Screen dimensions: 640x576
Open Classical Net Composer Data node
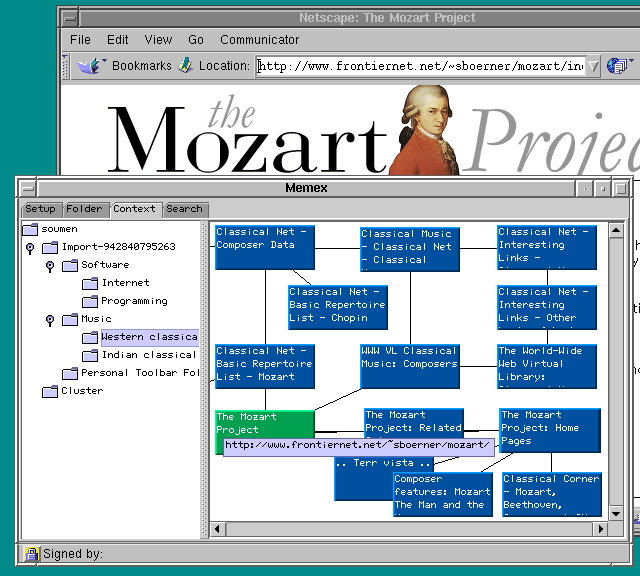click(x=265, y=247)
